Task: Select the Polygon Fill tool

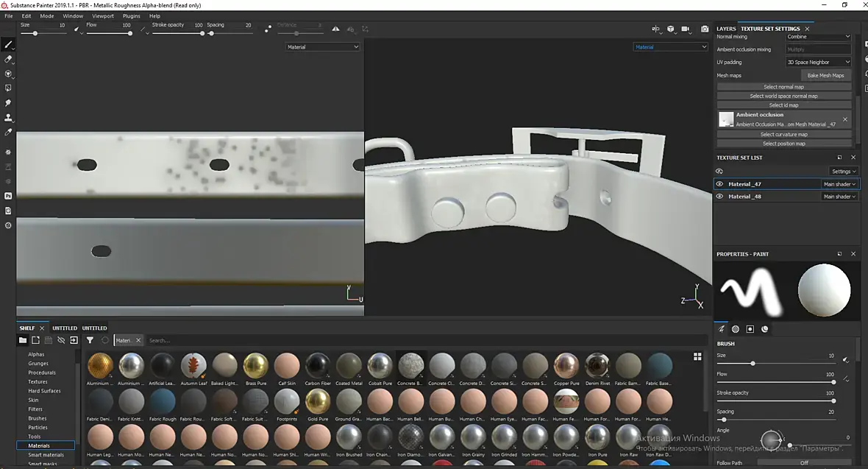Action: [8, 88]
